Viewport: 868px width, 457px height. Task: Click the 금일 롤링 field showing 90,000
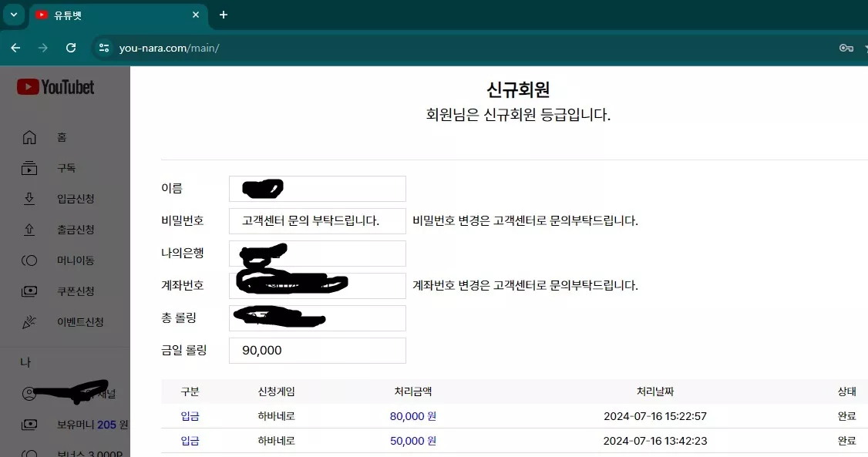(x=317, y=350)
